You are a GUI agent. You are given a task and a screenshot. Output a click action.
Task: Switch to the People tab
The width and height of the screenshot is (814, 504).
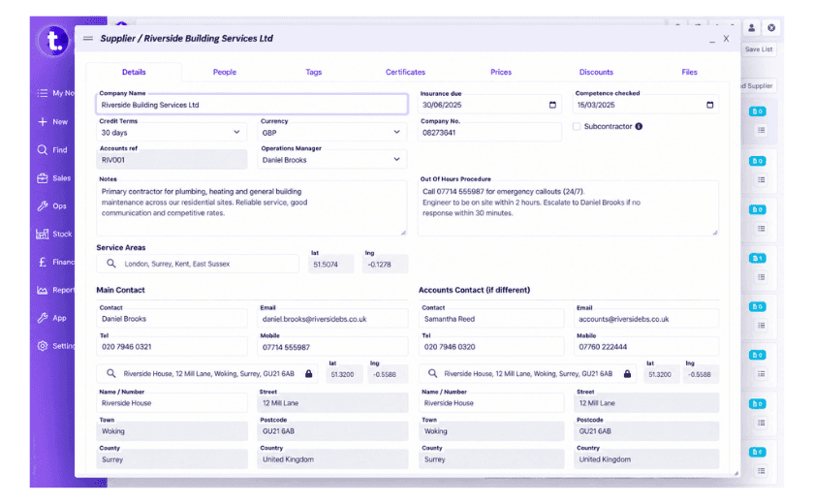[225, 72]
